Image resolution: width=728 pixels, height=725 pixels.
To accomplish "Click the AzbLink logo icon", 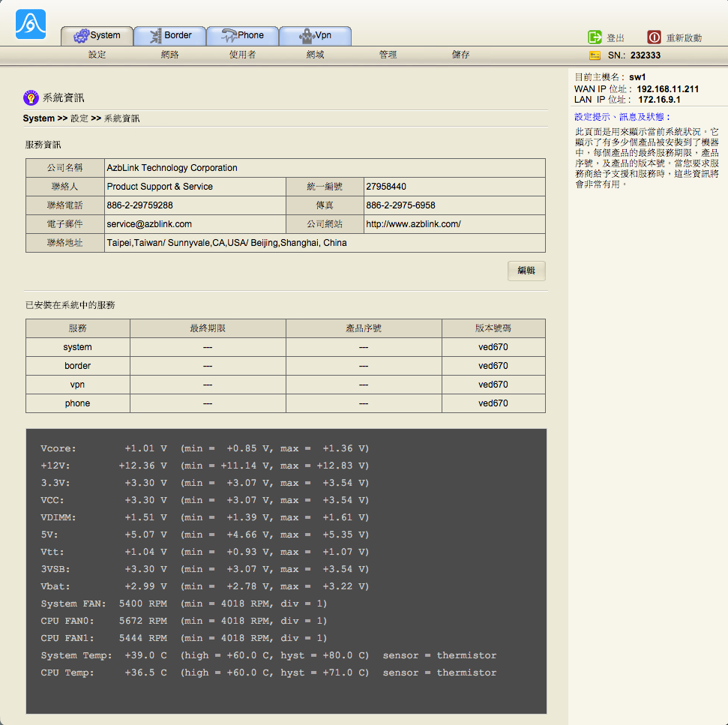I will click(31, 24).
